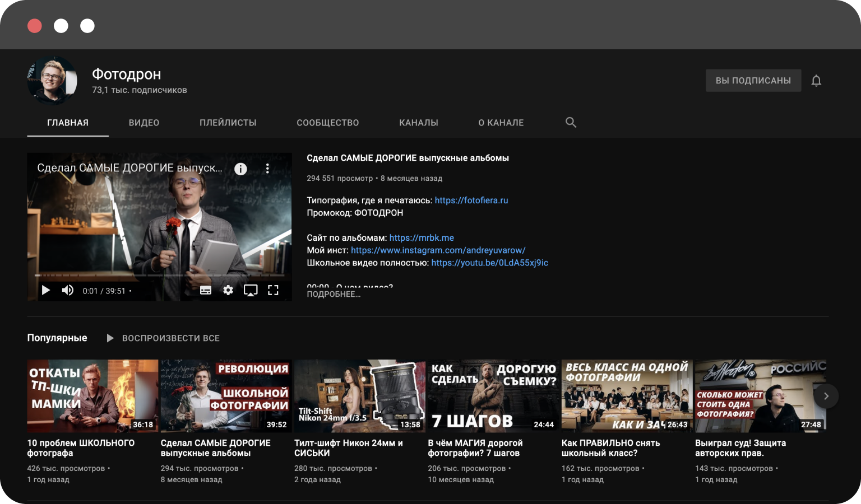Screen dimensions: 861x504
Task: Open the КАНАЛЫ tab
Action: [419, 123]
